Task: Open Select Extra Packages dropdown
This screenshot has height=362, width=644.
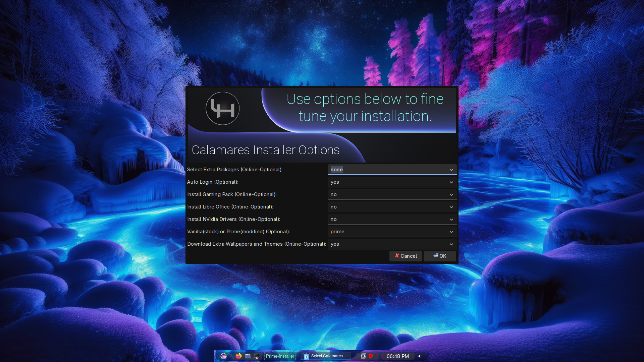Action: tap(392, 170)
